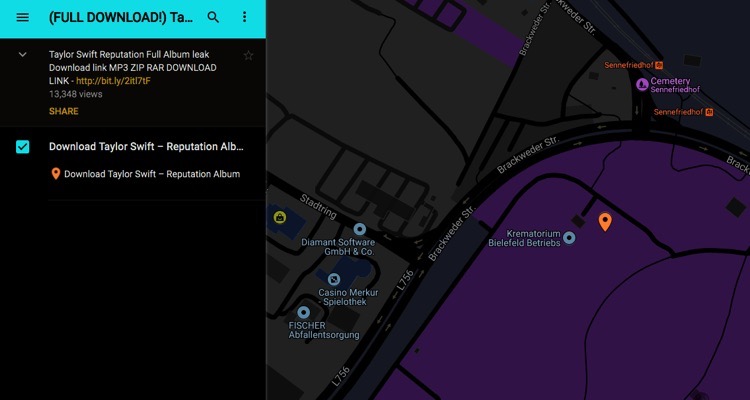Screen dimensions: 750x400
Task: Click the orange pin in the sidebar list
Action: [x=55, y=174]
